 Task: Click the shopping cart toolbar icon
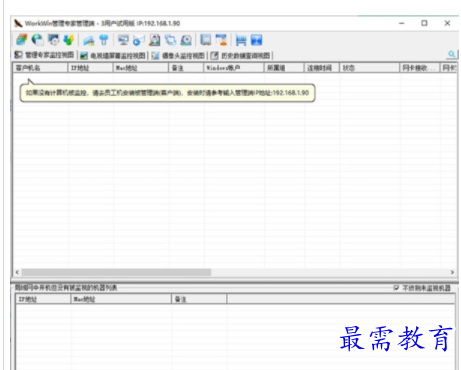[x=241, y=40]
